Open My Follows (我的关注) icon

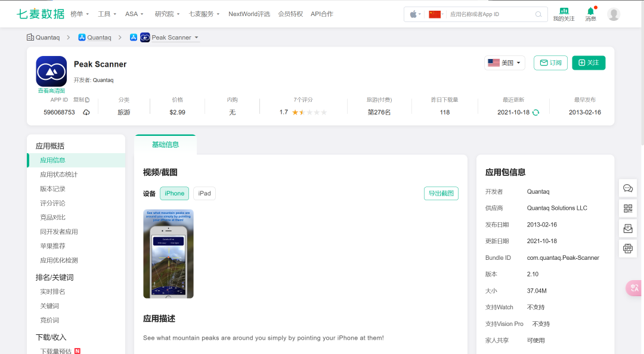[563, 14]
